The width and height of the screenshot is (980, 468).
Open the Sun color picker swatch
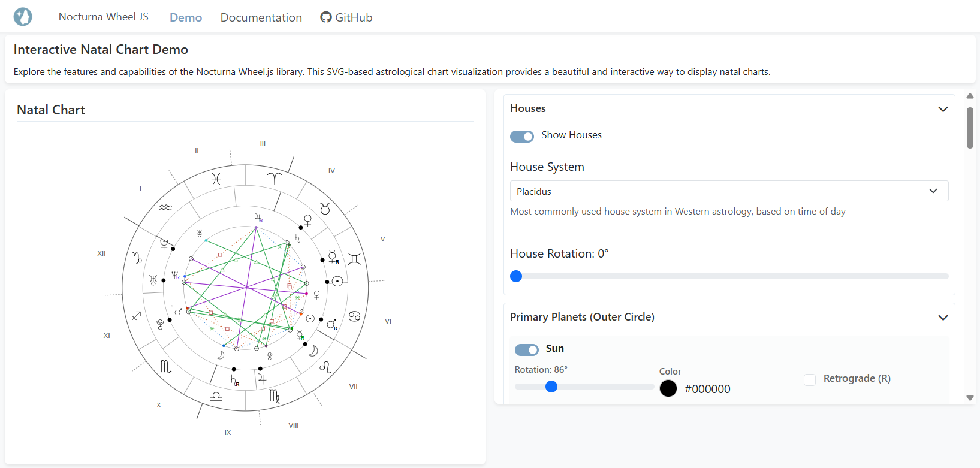point(668,389)
